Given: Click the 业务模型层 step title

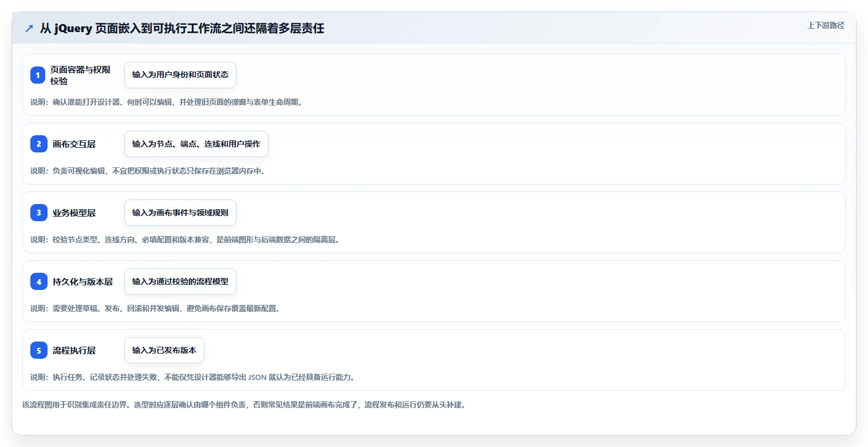Looking at the screenshot, I should tap(74, 213).
